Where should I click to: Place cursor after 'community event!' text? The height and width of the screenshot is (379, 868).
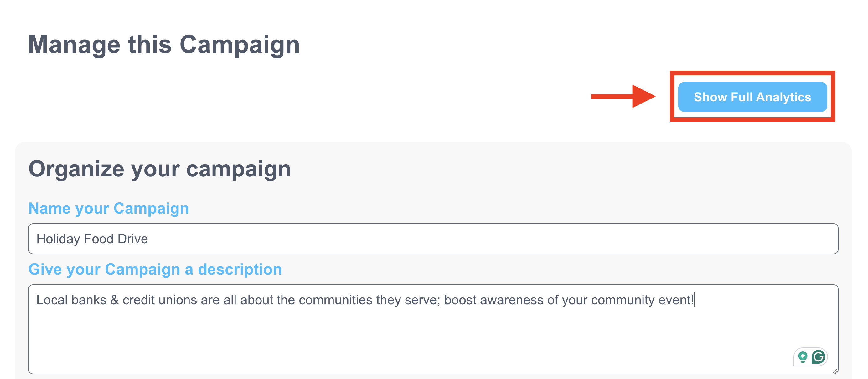coord(694,300)
